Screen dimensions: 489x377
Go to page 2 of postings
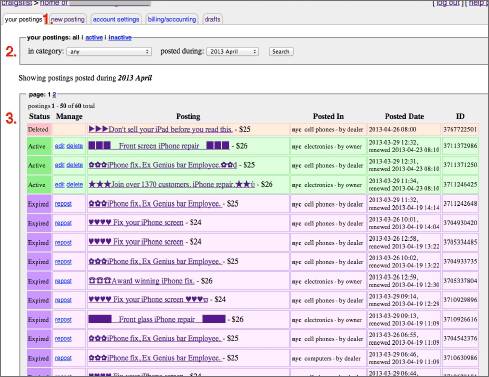[x=54, y=95]
